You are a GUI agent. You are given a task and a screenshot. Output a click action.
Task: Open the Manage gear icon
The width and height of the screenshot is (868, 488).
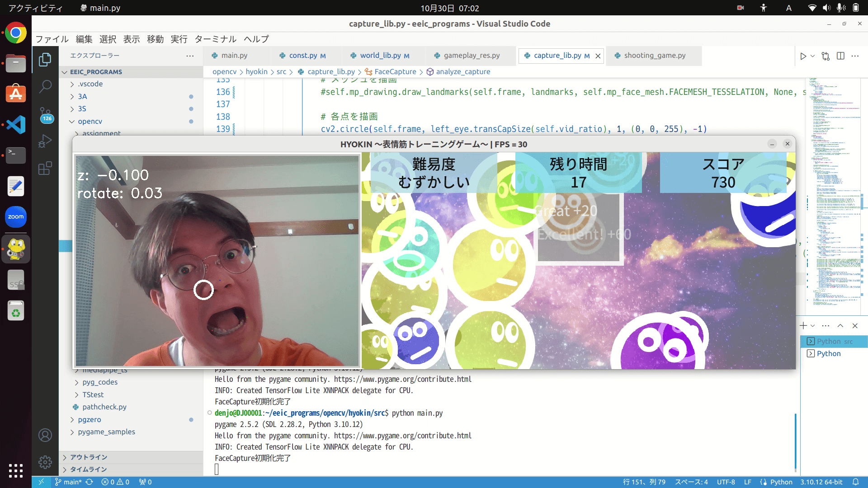point(45,462)
